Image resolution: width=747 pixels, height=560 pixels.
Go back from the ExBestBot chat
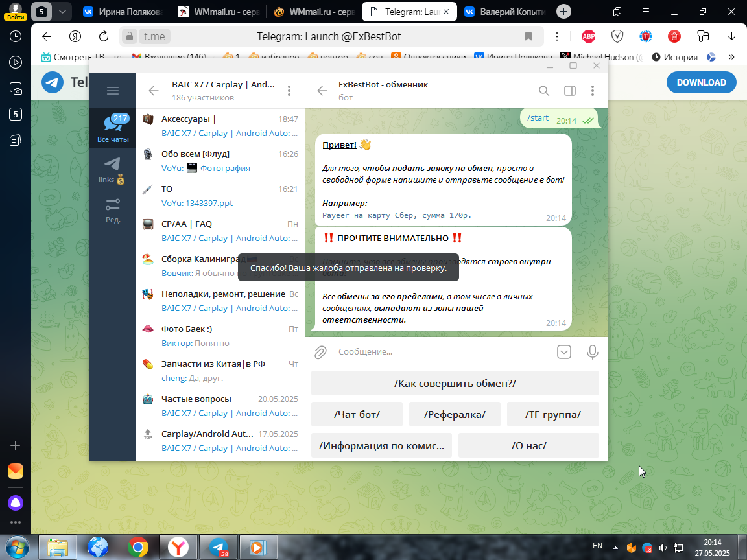(322, 91)
